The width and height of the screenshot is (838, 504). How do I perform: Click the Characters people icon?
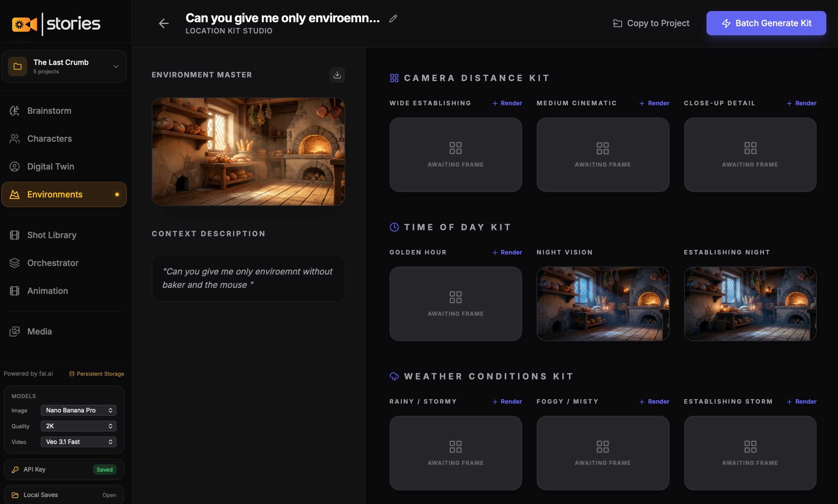click(x=14, y=139)
